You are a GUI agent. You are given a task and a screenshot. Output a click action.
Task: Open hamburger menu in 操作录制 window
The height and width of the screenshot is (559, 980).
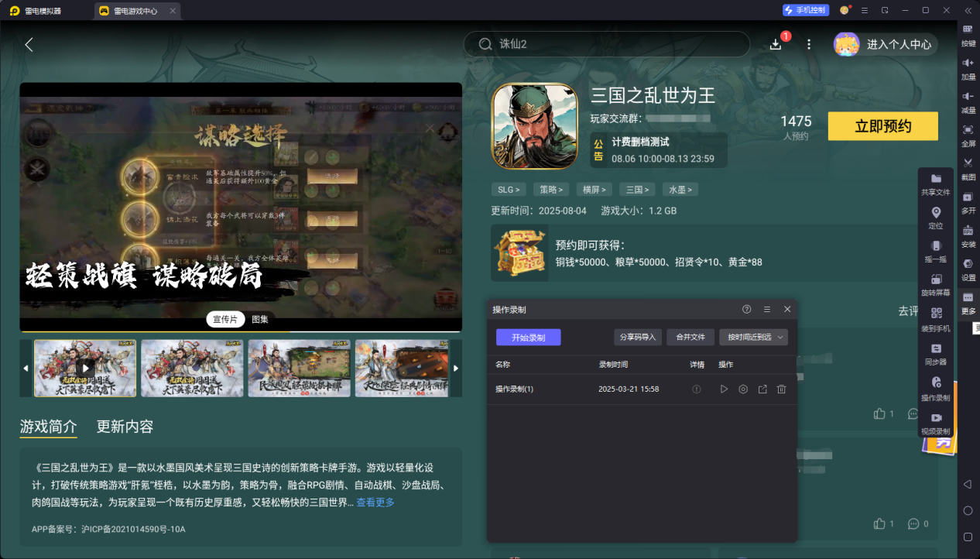[767, 309]
